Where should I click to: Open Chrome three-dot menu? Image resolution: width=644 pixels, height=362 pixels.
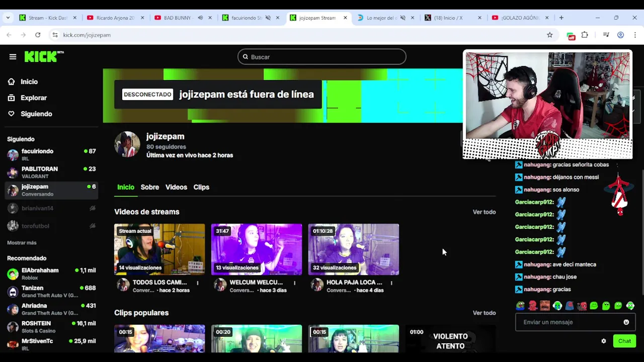point(635,35)
